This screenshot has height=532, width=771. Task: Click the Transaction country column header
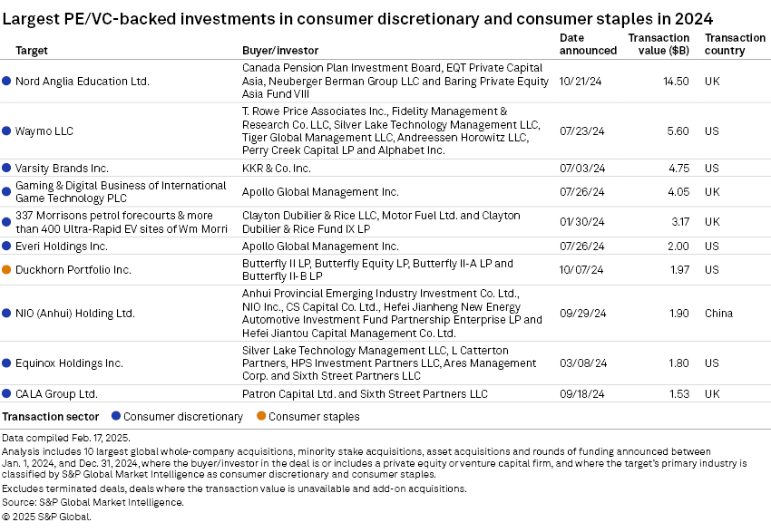tap(735, 44)
